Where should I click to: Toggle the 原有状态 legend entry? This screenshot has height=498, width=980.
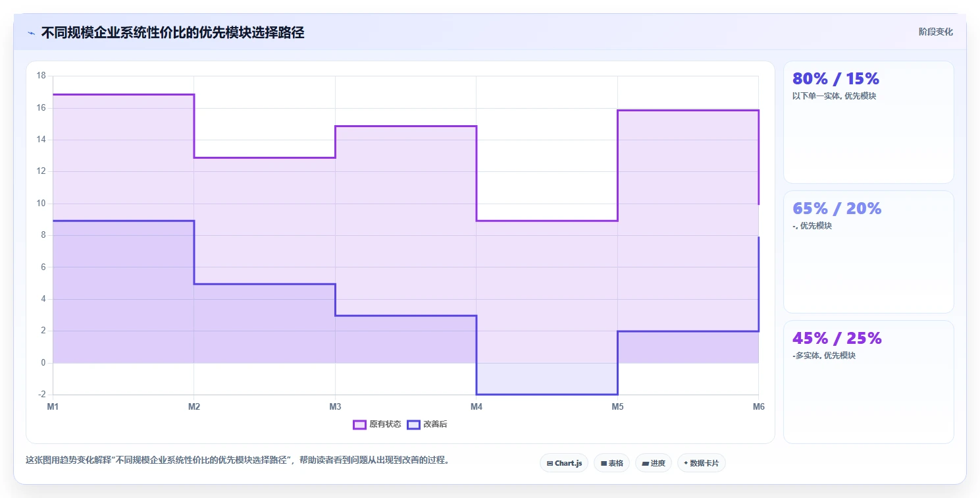(376, 424)
